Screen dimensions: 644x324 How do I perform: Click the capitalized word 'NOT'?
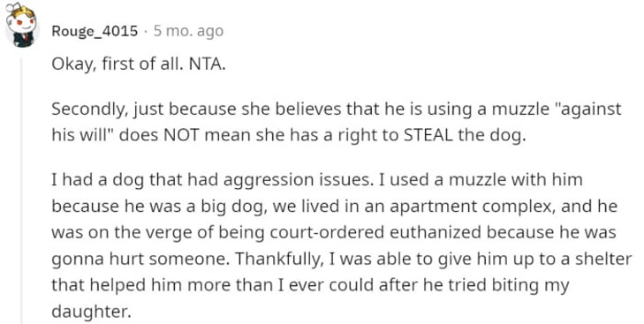182,135
